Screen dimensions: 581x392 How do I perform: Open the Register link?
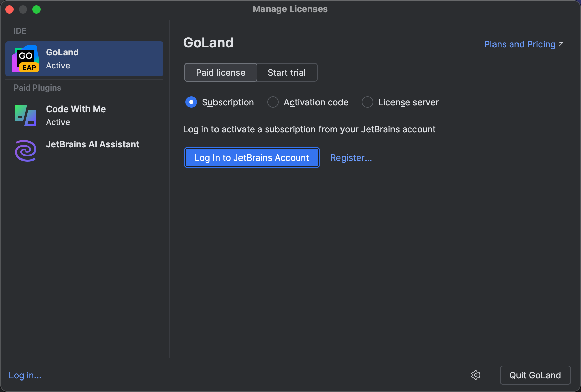(x=351, y=157)
